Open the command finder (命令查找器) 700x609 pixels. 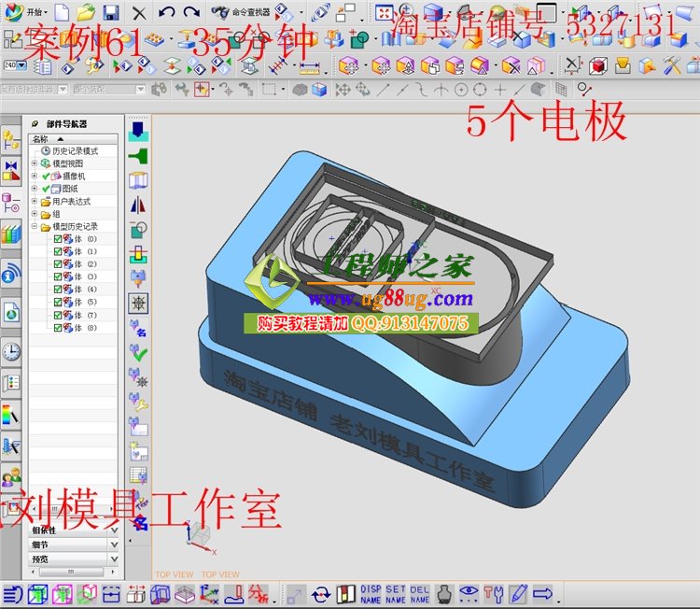(240, 12)
